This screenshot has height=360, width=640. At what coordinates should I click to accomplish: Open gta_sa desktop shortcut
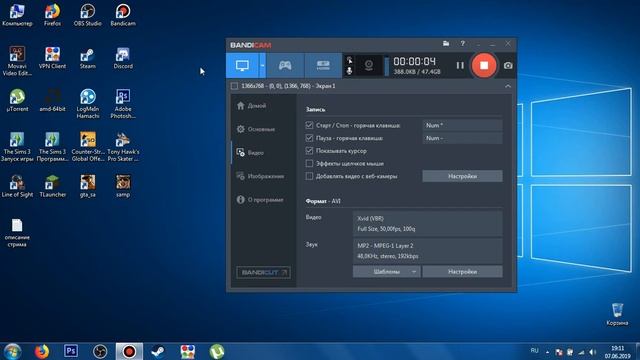(88, 186)
